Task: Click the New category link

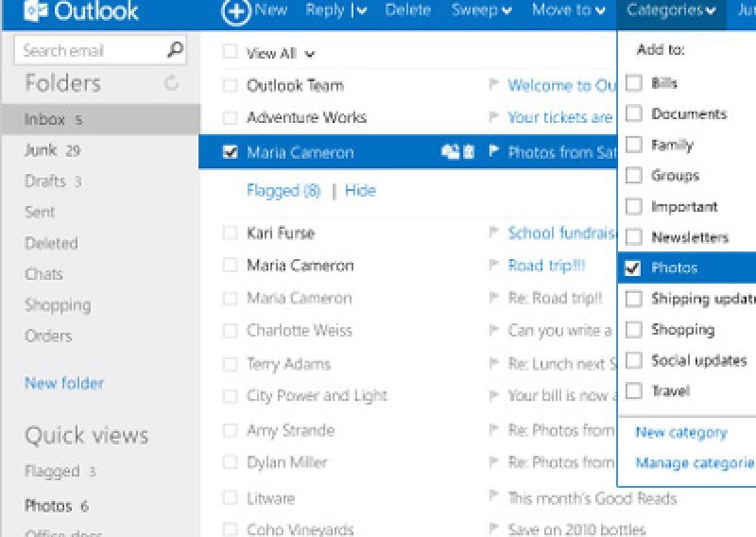Action: [x=681, y=432]
